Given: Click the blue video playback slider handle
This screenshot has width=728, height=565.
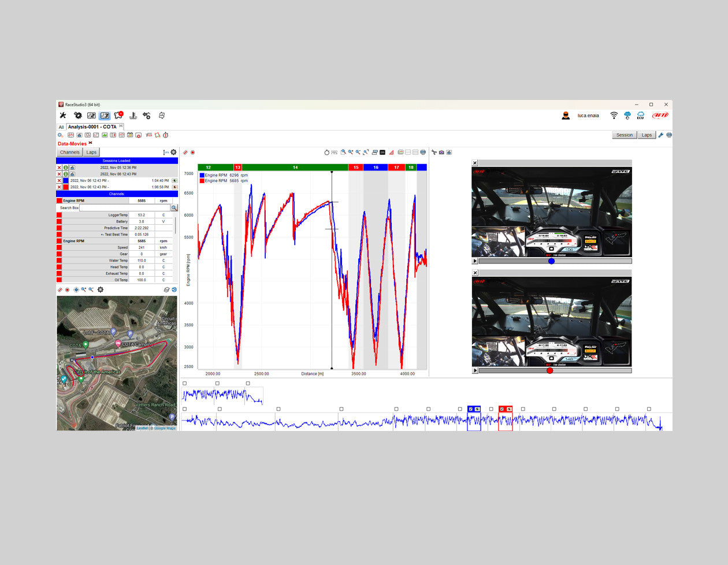Looking at the screenshot, I should click(551, 261).
